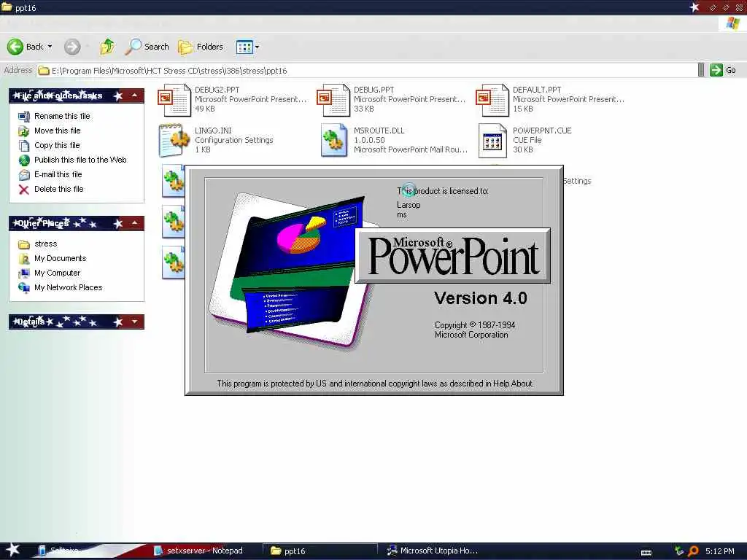Click Move this file
747x560 pixels.
[x=57, y=131]
